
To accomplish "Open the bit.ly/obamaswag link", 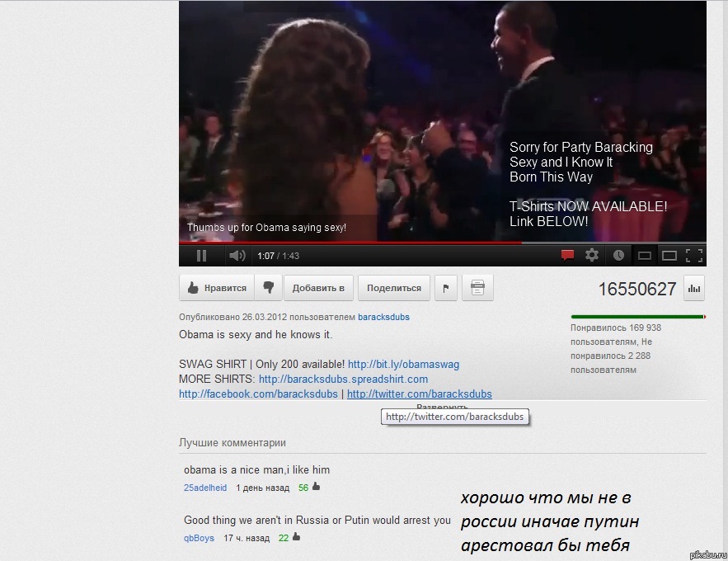I will click(x=403, y=364).
